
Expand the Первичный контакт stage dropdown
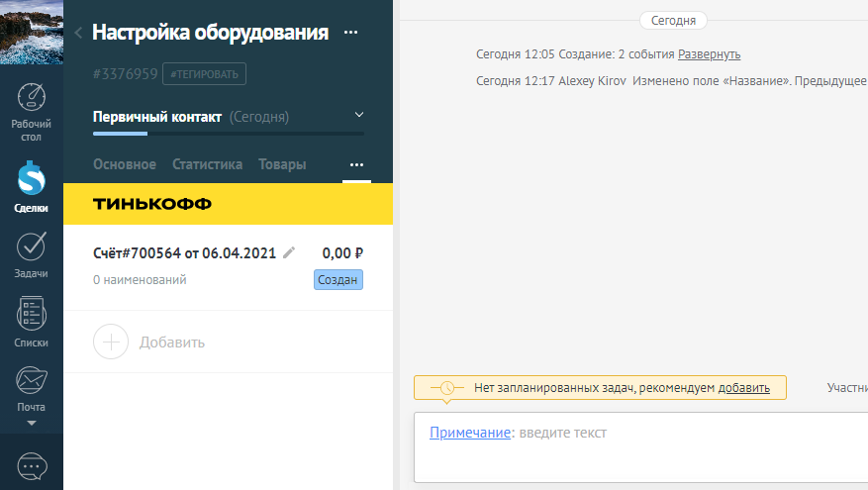(359, 115)
